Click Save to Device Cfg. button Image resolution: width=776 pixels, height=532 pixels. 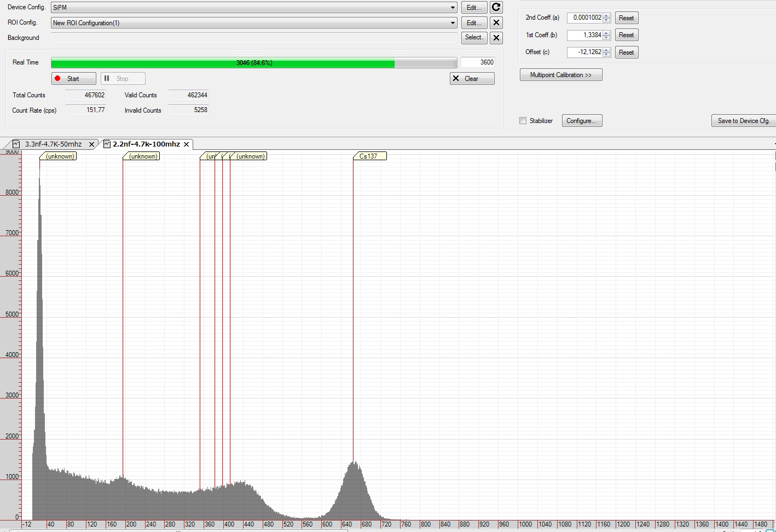[x=743, y=121]
